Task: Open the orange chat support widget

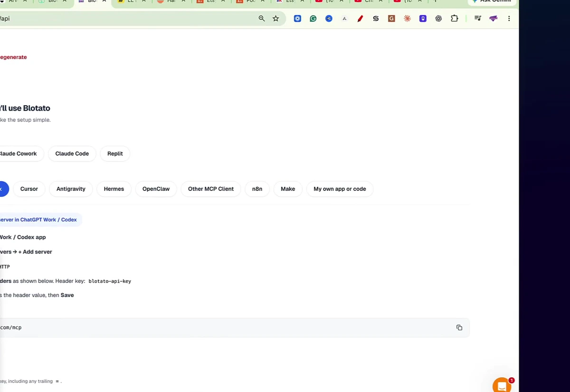Action: [502, 386]
